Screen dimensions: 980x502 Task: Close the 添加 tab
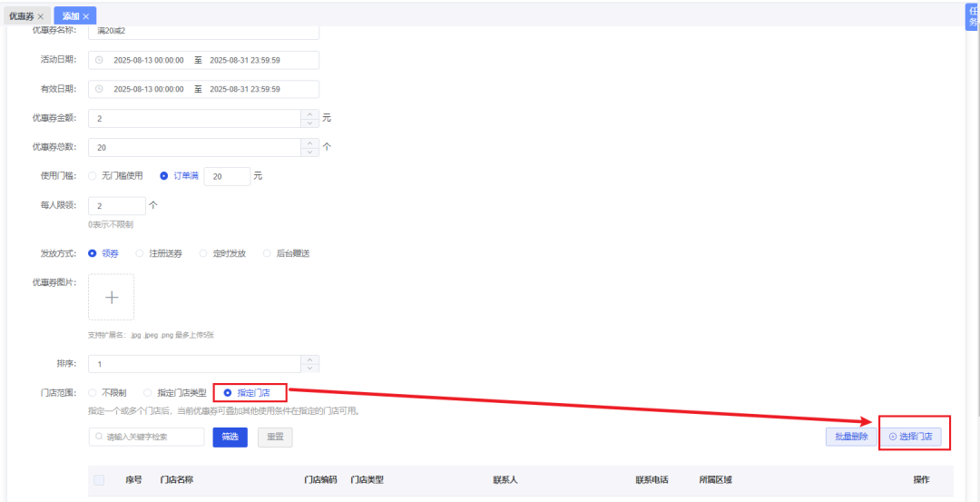click(x=86, y=16)
